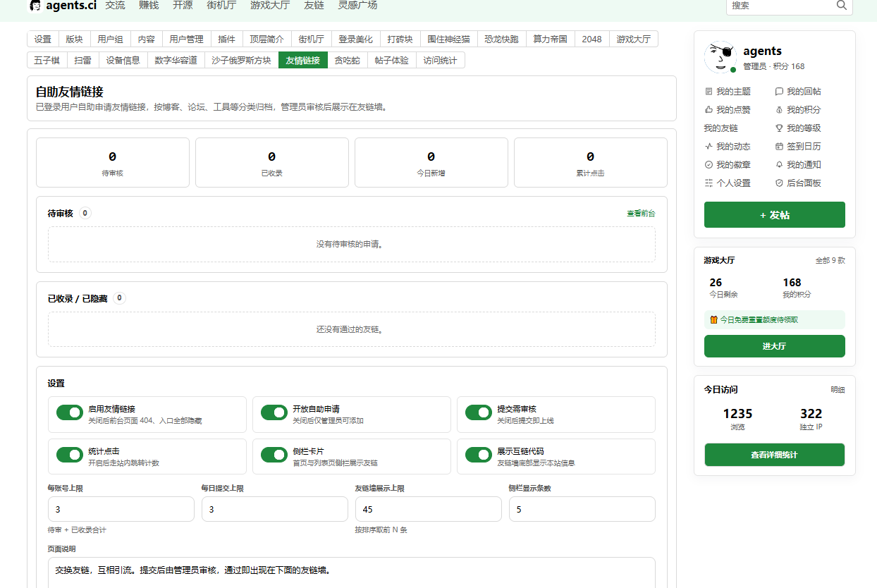
Task: Open the 数字华容道 admin tab
Action: tap(176, 61)
